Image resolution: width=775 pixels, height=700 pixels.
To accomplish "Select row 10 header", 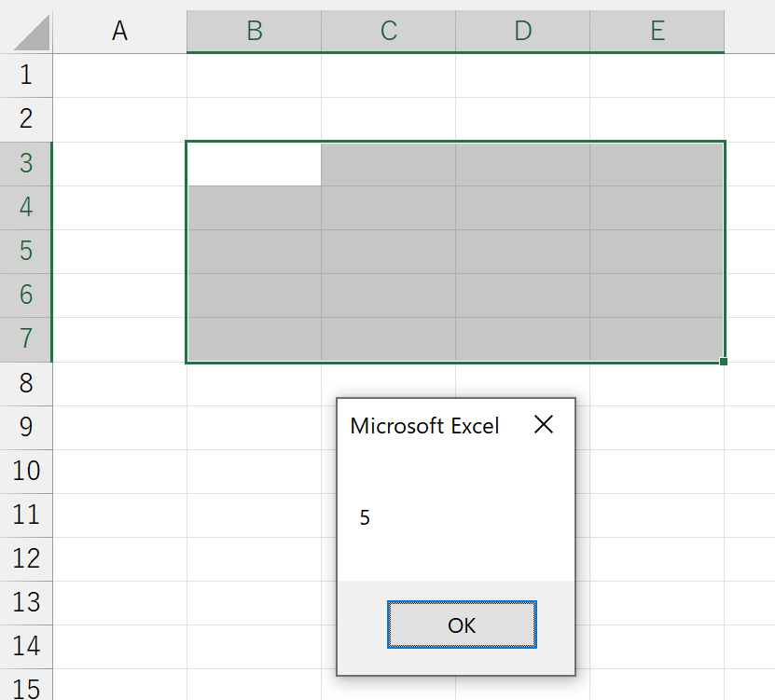I will coord(26,471).
